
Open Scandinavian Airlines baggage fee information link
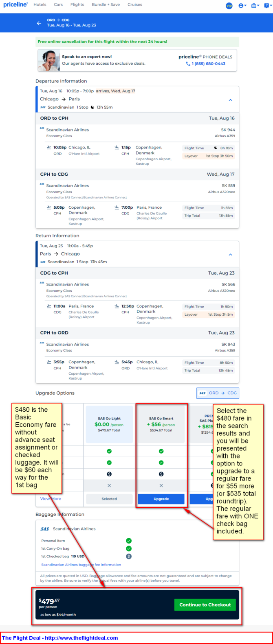(x=81, y=565)
